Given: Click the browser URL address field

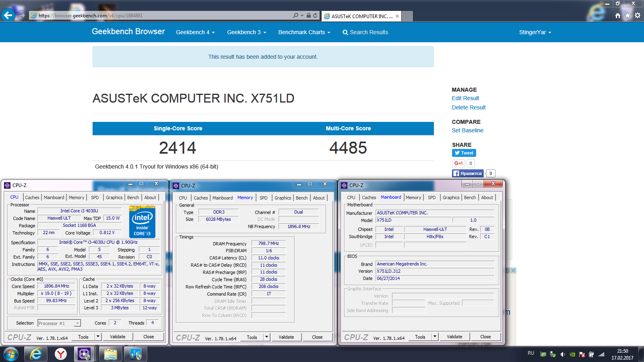Looking at the screenshot, I should point(161,15).
